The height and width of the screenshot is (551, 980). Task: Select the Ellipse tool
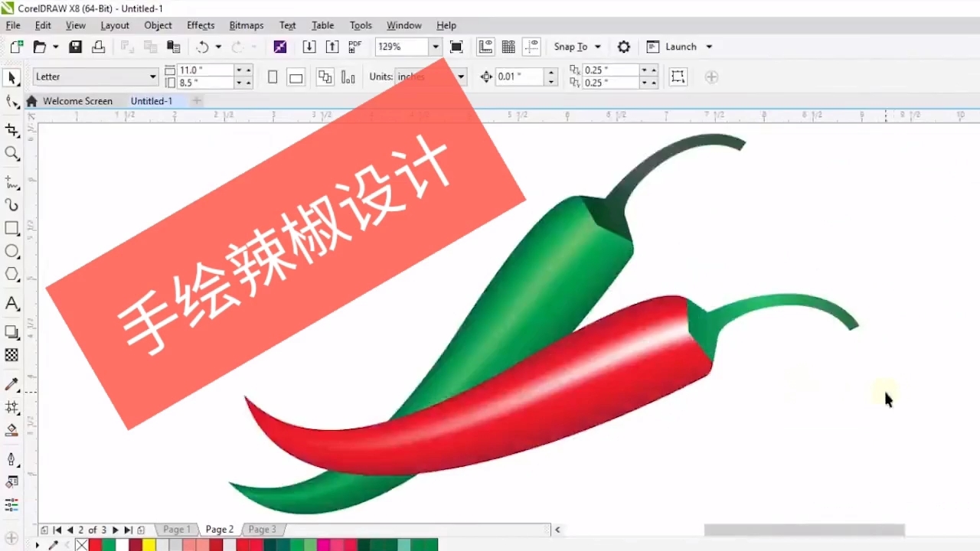(12, 251)
